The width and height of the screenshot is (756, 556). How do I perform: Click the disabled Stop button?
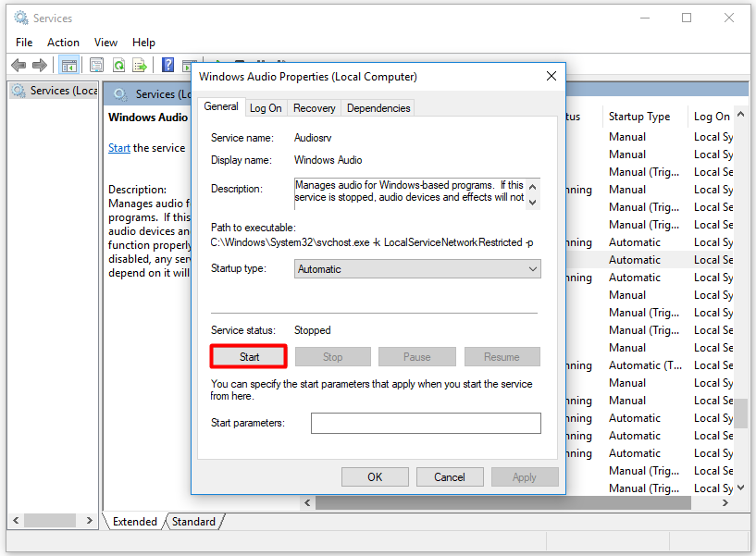333,357
